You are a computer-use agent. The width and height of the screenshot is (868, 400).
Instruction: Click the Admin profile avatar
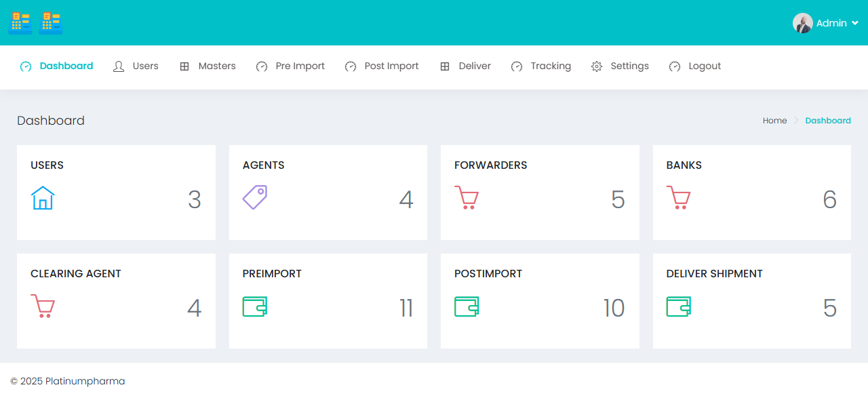802,23
